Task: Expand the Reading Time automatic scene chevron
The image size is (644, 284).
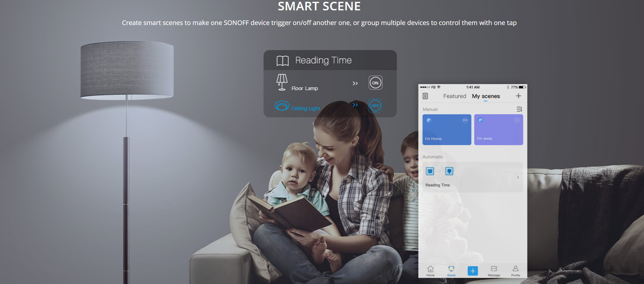Action: (518, 177)
